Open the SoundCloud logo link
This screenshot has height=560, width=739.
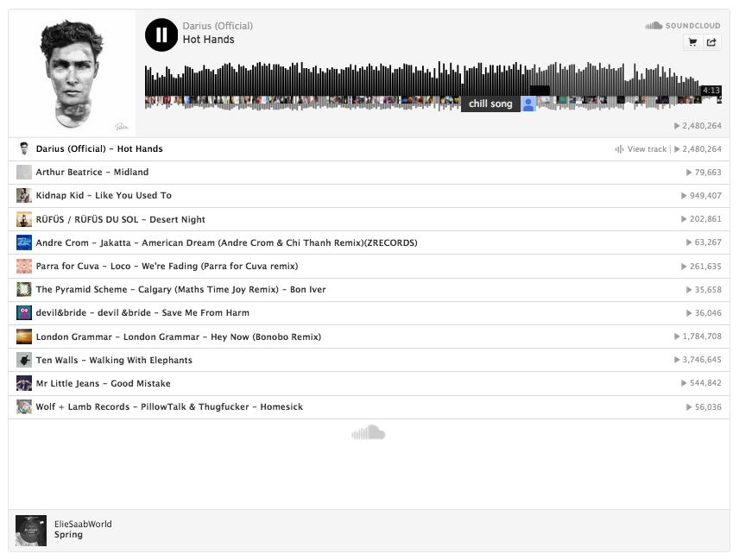click(683, 26)
